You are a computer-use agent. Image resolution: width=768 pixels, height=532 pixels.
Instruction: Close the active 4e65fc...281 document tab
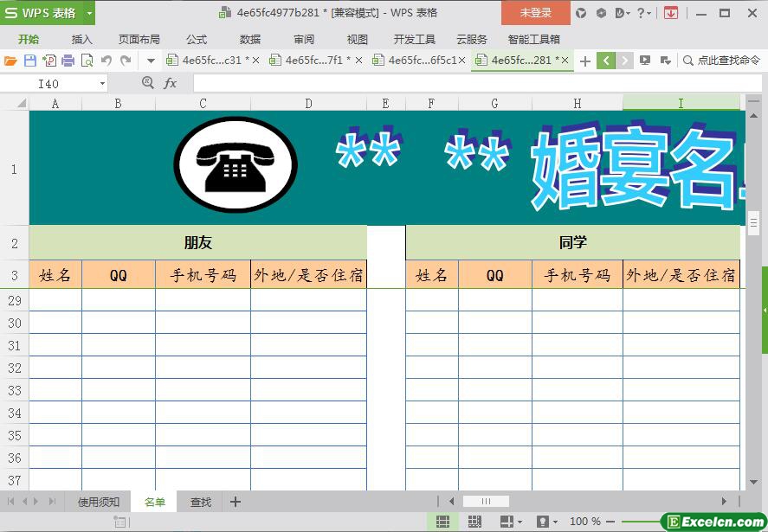[x=565, y=61]
